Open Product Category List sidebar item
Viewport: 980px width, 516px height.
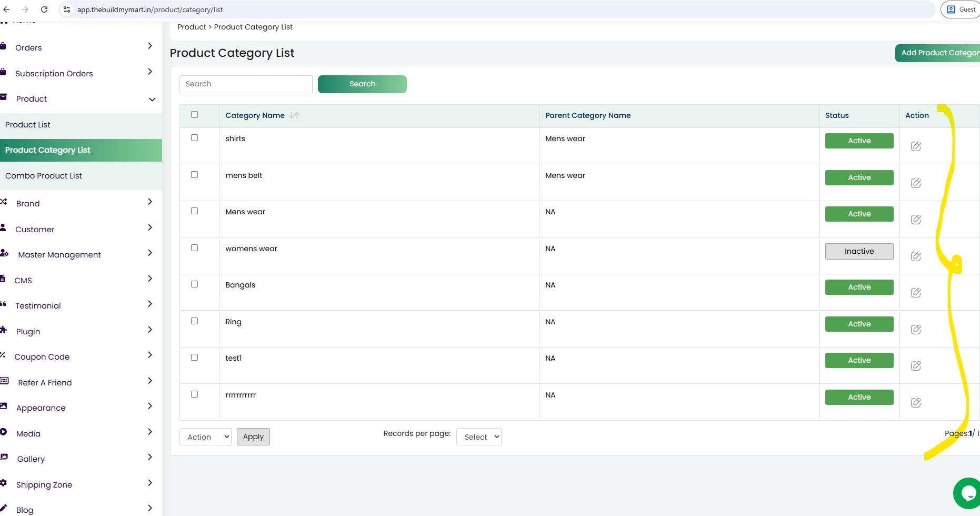point(81,150)
